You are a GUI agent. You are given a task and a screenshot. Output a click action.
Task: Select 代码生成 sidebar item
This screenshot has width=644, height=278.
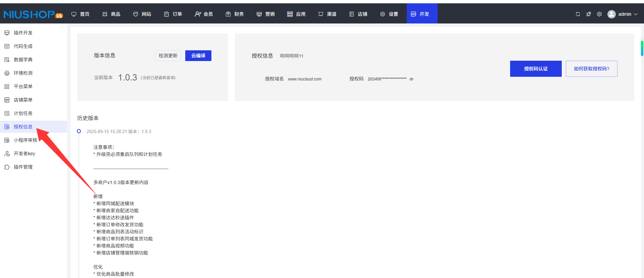tap(23, 46)
